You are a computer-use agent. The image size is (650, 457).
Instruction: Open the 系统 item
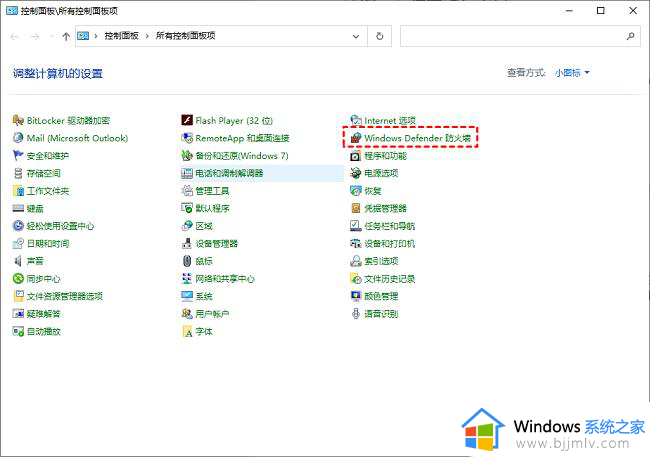204,296
